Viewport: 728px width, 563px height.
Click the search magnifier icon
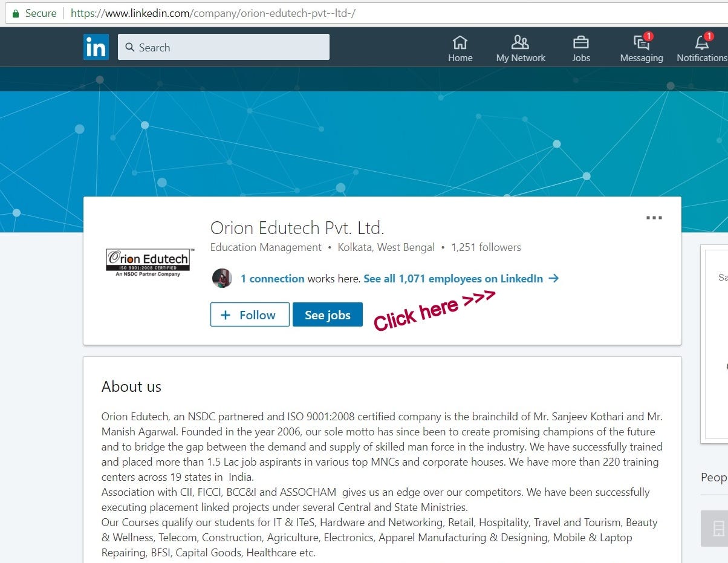(129, 47)
